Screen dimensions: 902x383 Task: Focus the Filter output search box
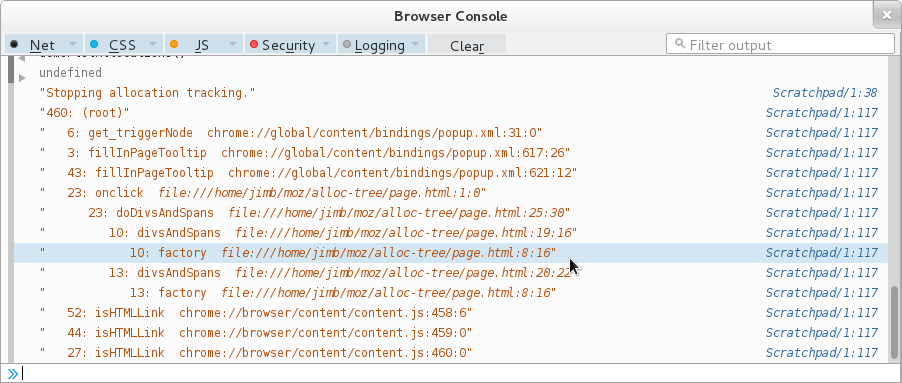pos(780,44)
